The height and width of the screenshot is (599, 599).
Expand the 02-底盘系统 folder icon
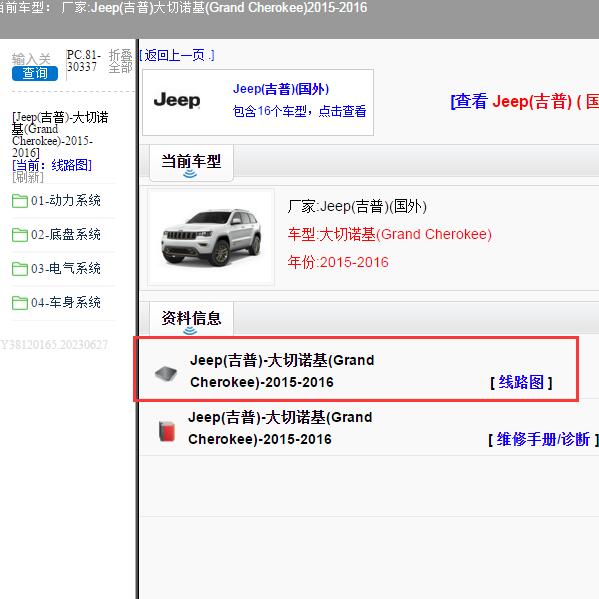pos(19,235)
